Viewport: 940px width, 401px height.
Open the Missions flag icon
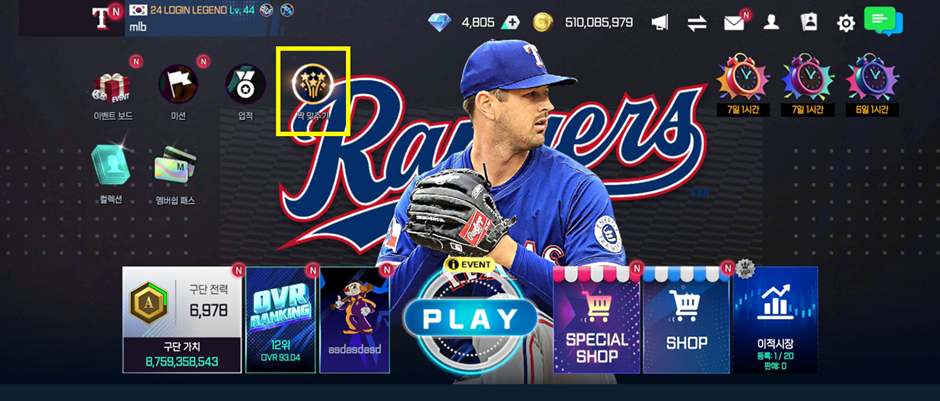point(179,85)
